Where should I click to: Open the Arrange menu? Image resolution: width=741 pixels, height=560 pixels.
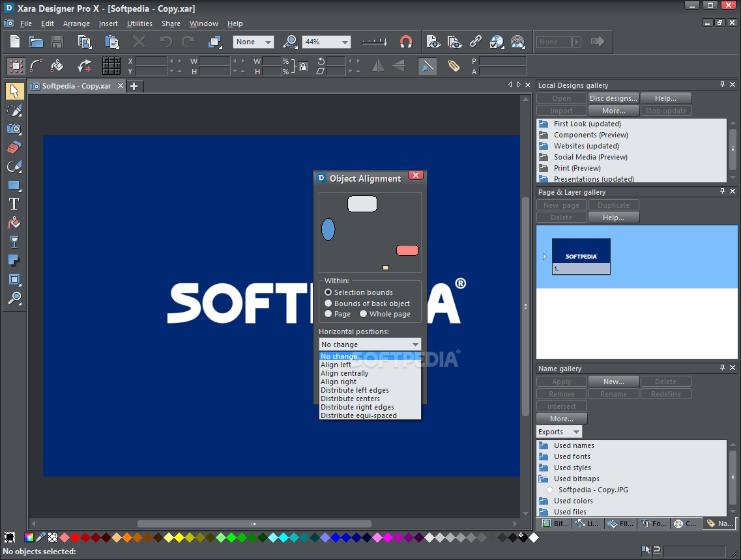click(x=76, y=23)
